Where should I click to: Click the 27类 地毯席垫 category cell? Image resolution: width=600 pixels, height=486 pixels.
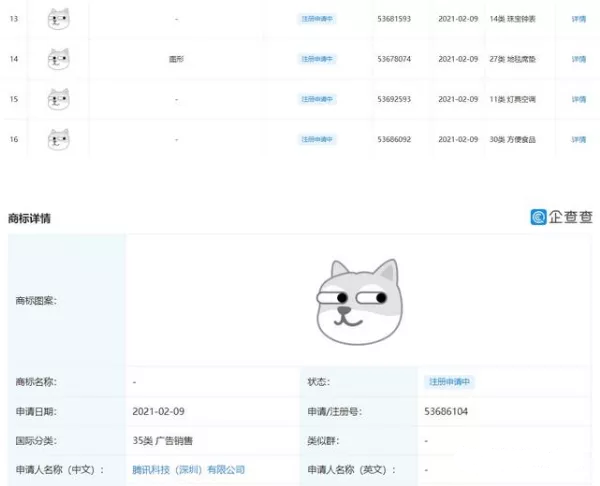pyautogui.click(x=513, y=59)
